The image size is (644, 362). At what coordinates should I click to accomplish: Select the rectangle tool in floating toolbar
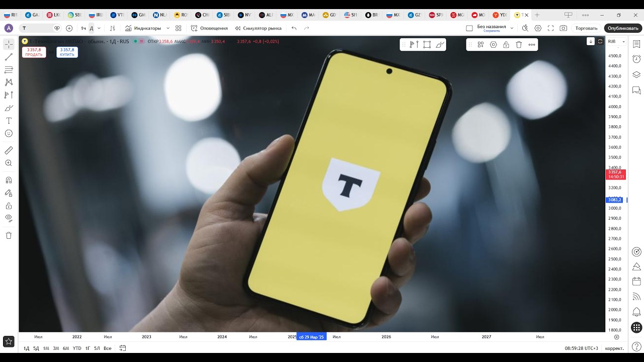[427, 45]
